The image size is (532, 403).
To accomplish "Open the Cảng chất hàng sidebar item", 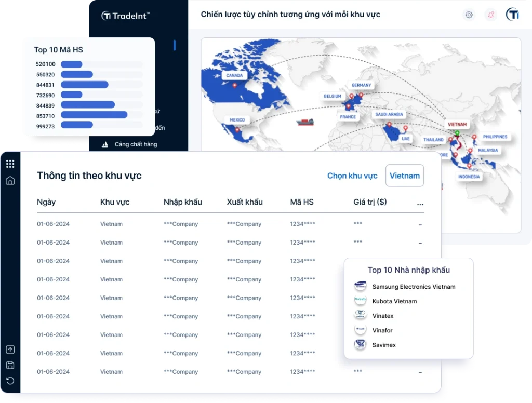I will 129,144.
